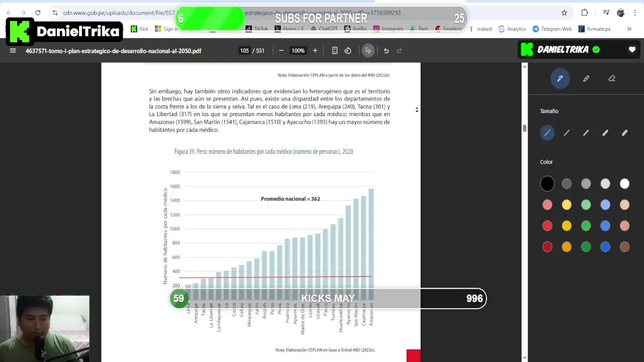Click the PDF vertical scrollbar thumb
The width and height of the screenshot is (644, 362).
coord(525,128)
